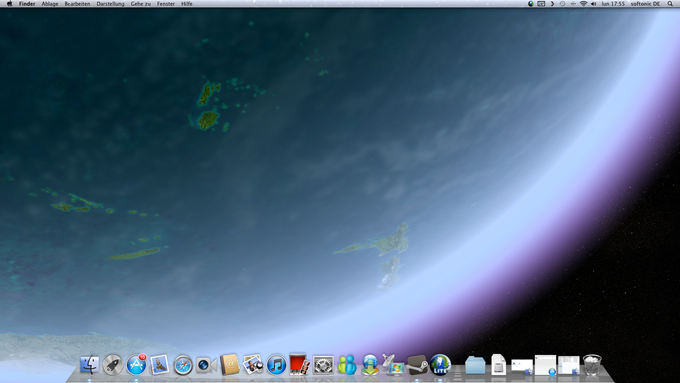680x383 pixels.
Task: Open the softonic DE user menu
Action: click(645, 3)
